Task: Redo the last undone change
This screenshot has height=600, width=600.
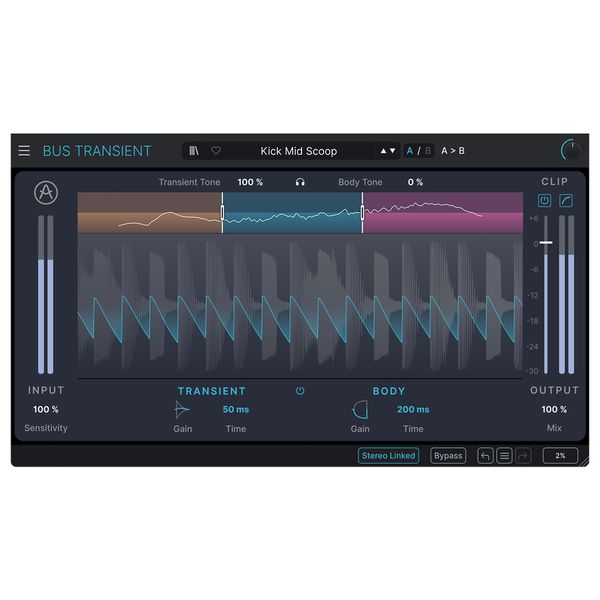Action: (x=523, y=456)
